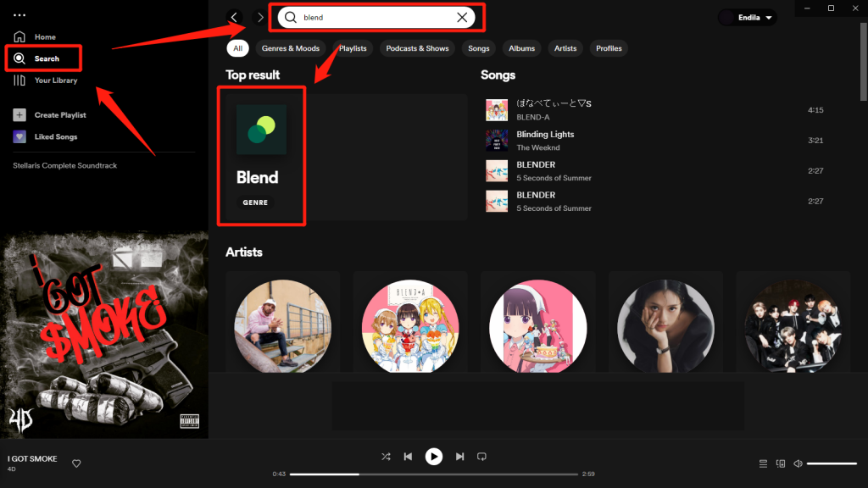Go back with the left arrow
This screenshot has width=868, height=488.
coord(234,17)
